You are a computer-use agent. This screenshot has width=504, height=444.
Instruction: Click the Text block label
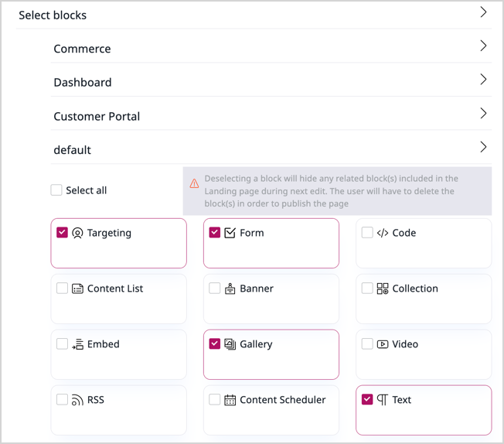tap(401, 400)
